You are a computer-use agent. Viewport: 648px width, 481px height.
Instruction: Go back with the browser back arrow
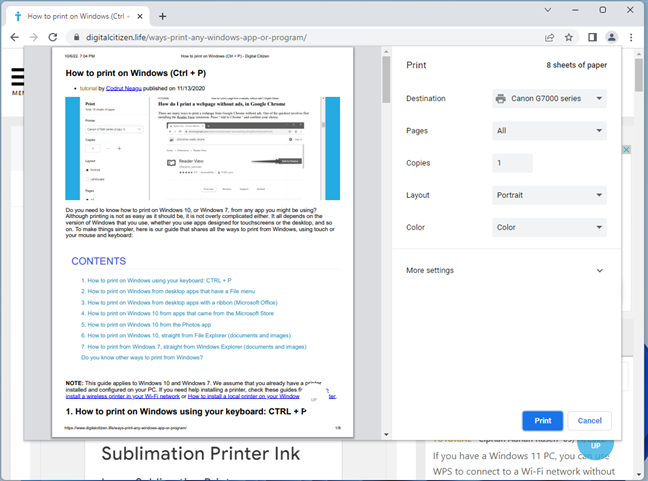coord(15,37)
